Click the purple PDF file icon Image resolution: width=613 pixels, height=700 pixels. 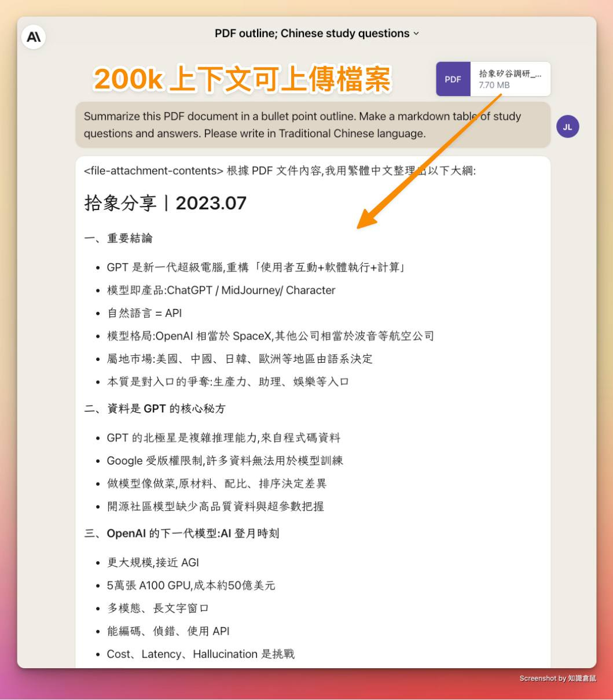[x=453, y=79]
